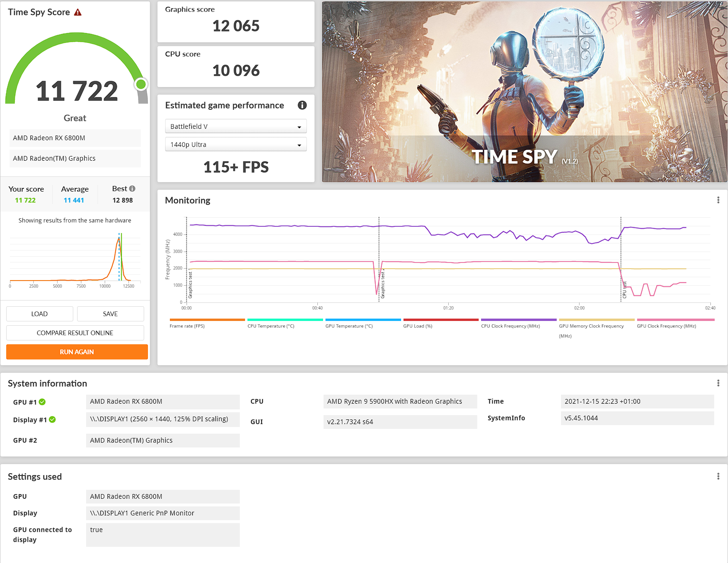
Task: Click the CPU test marker in the Monitoring graph
Action: [x=625, y=290]
